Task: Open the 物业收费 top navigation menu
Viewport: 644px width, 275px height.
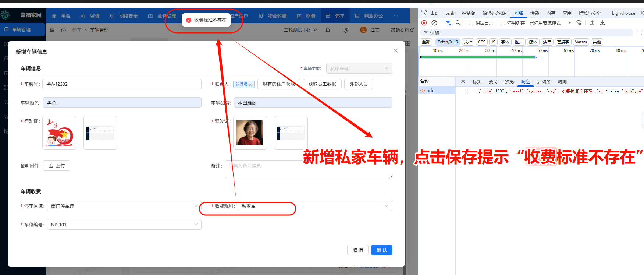Action: coord(273,16)
